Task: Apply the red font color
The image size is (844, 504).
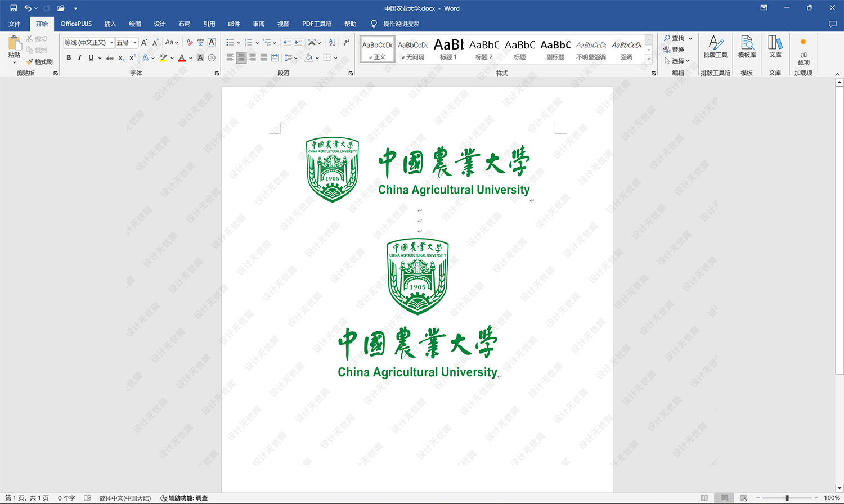Action: 182,58
